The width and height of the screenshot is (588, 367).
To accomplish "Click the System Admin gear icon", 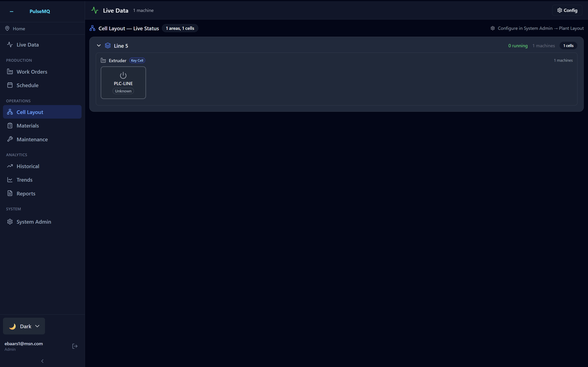I will click(10, 222).
